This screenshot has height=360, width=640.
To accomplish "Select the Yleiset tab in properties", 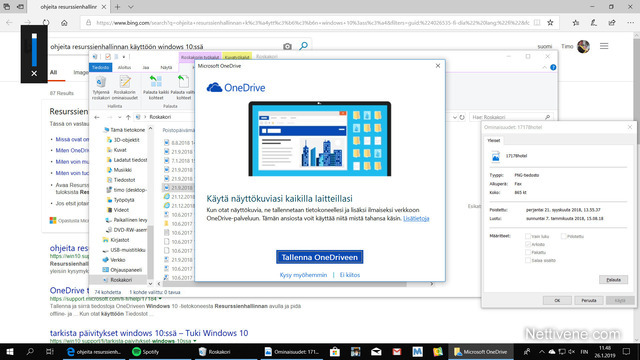I will coord(493,140).
